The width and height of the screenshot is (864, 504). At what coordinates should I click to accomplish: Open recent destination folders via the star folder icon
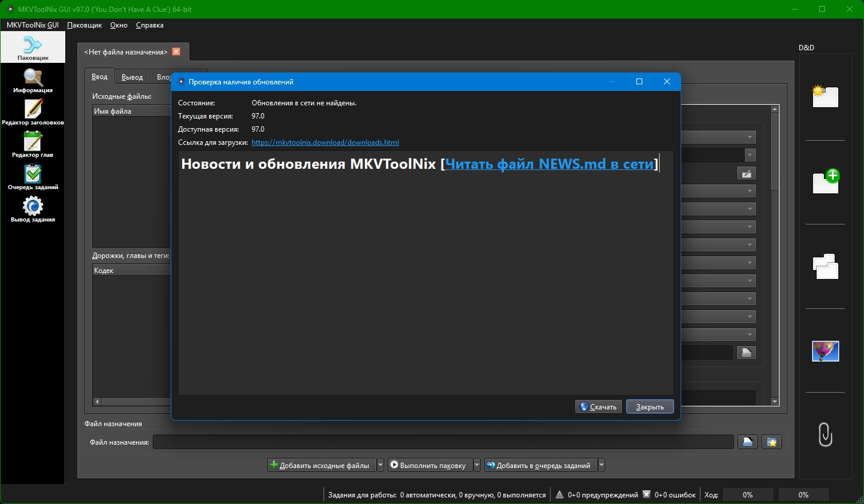772,442
